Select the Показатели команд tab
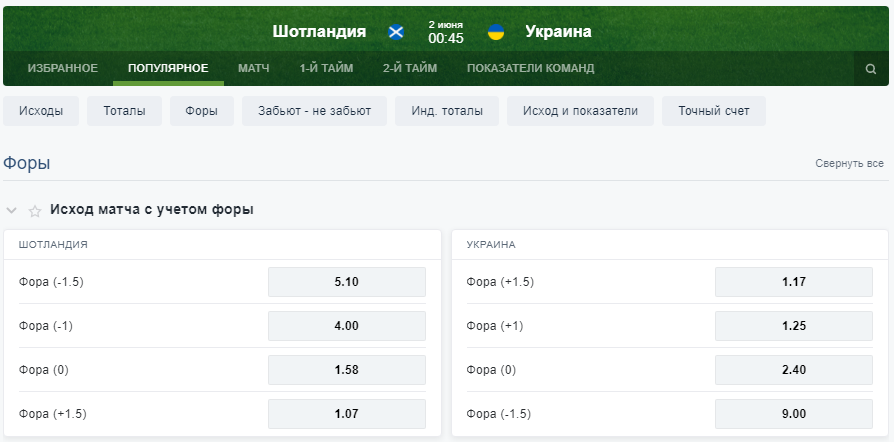This screenshot has height=442, width=894. point(530,69)
